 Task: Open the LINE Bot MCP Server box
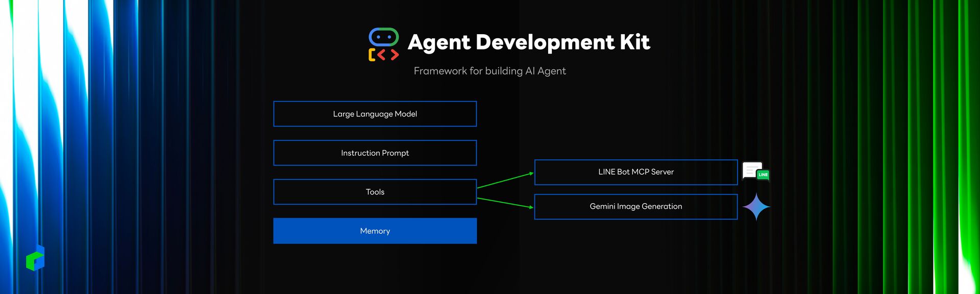[x=636, y=172]
